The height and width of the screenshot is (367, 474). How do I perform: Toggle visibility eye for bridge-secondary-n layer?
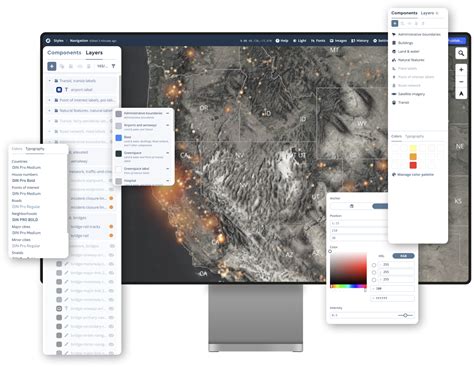click(112, 326)
